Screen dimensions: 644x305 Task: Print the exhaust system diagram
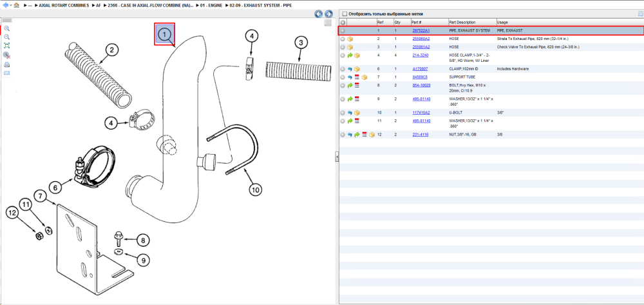pos(6,64)
